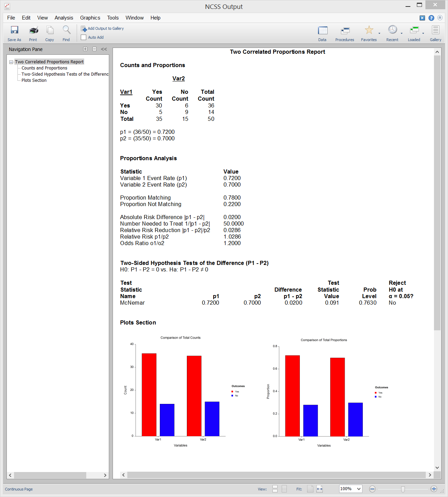The height and width of the screenshot is (497, 448).
Task: Move the zoom slider handle
Action: click(403, 489)
